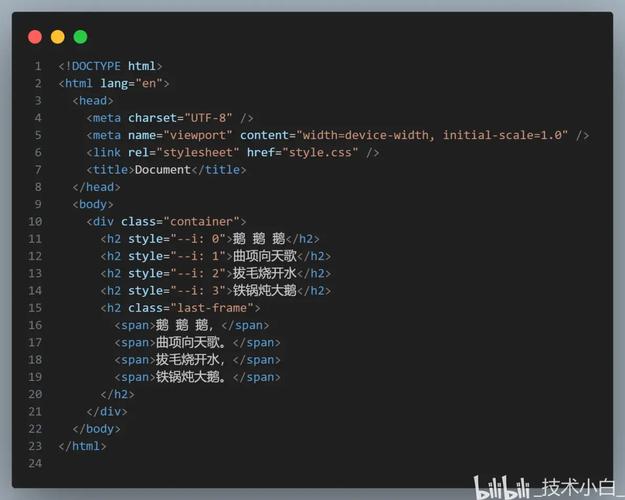Click the name="viewport" attribute

(180, 135)
